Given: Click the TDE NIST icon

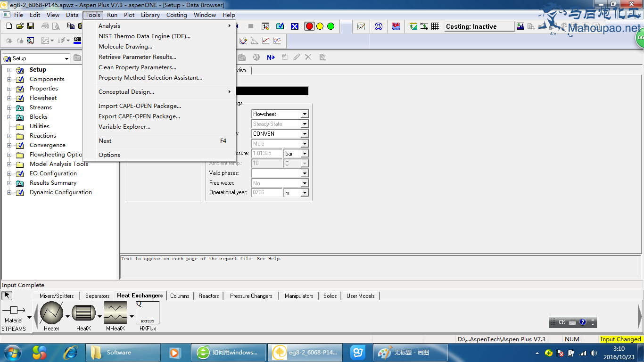Looking at the screenshot, I should (396, 26).
